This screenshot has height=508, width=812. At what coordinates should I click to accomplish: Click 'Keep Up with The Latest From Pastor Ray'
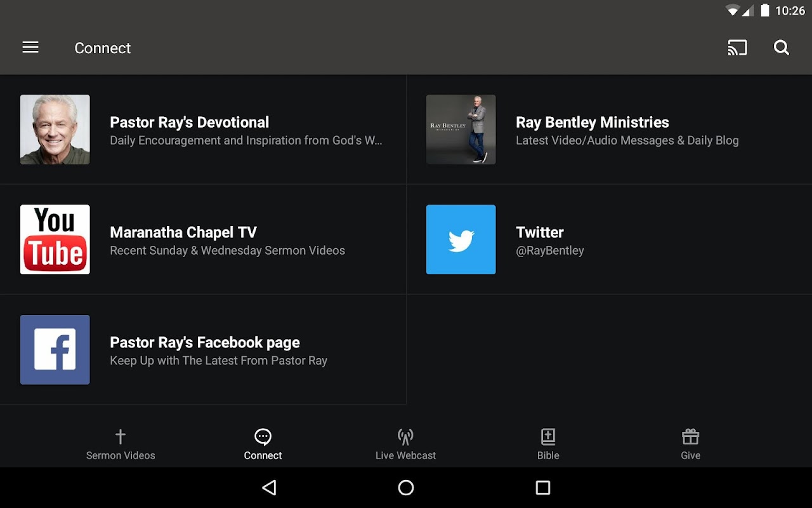(x=219, y=361)
